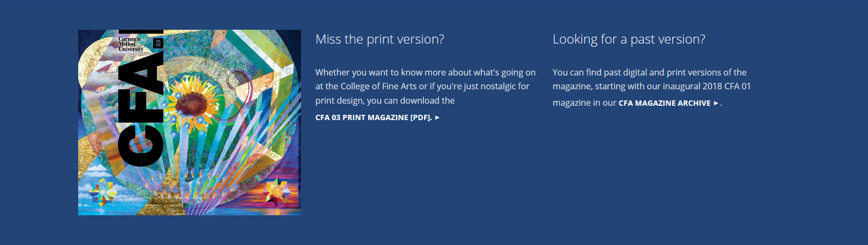Viewport: 868px width, 245px height.
Task: Click the 'You can find past digital' paragraph
Action: [652, 87]
